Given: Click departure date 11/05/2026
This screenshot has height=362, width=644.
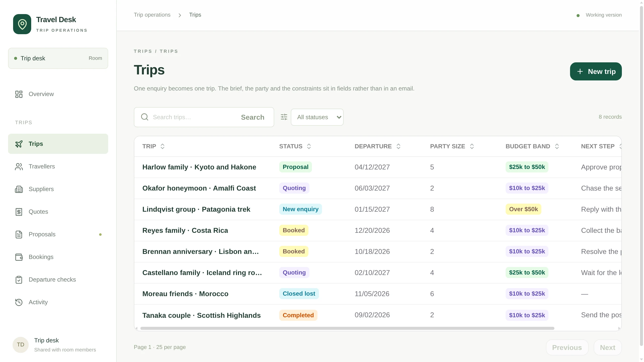Looking at the screenshot, I should (372, 294).
